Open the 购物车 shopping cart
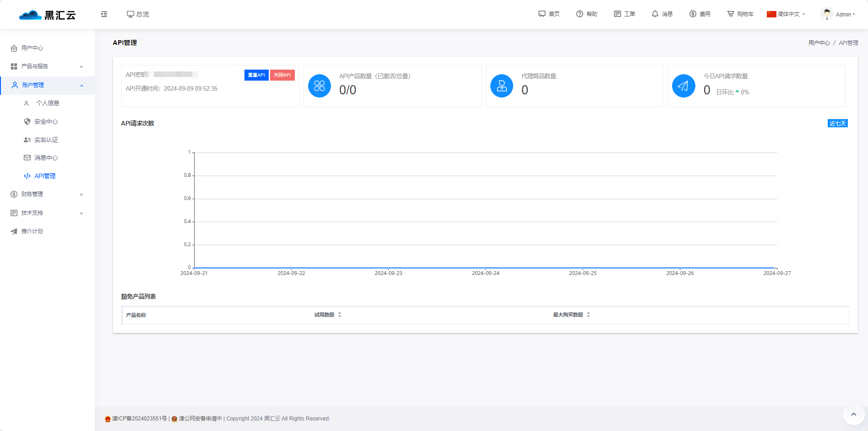Image resolution: width=868 pixels, height=431 pixels. [740, 14]
